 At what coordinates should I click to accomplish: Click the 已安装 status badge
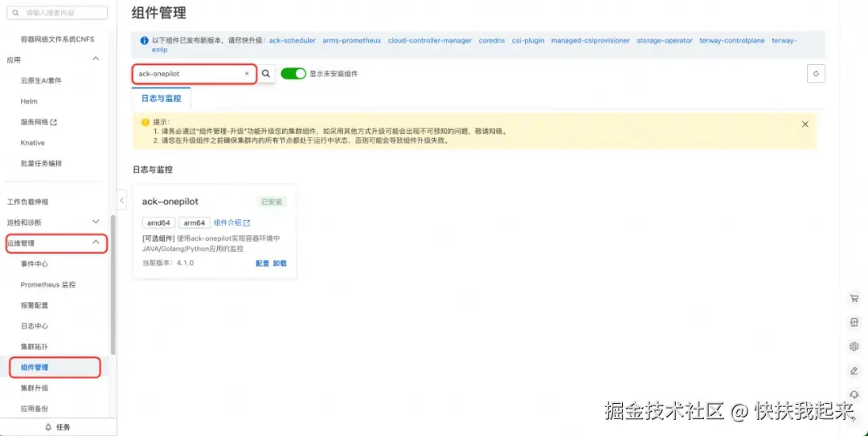coord(272,202)
